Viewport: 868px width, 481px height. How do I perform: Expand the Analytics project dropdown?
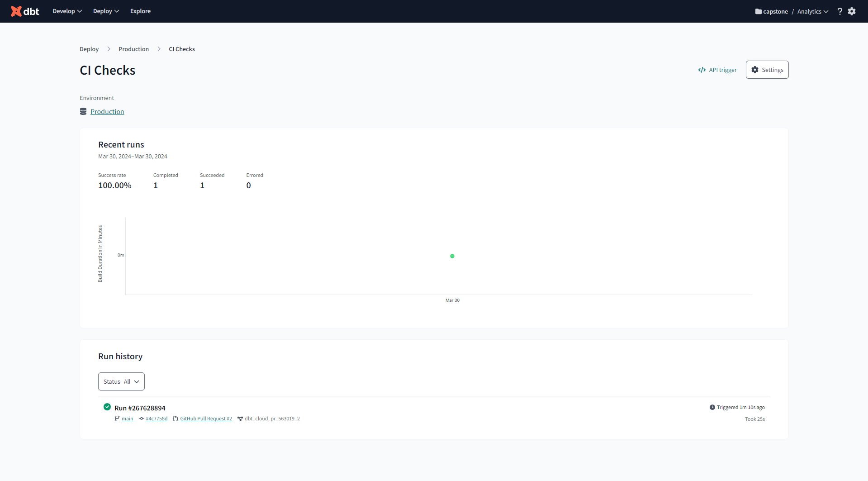[x=813, y=12]
